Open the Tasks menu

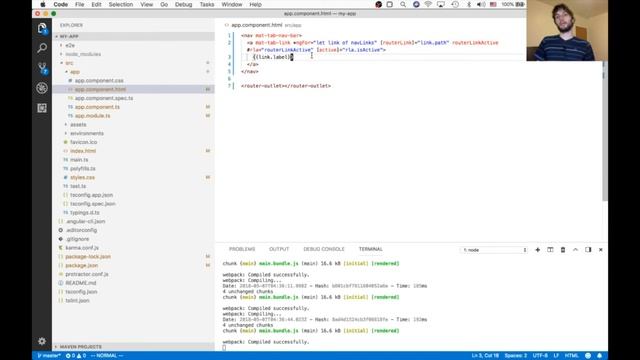click(207, 4)
